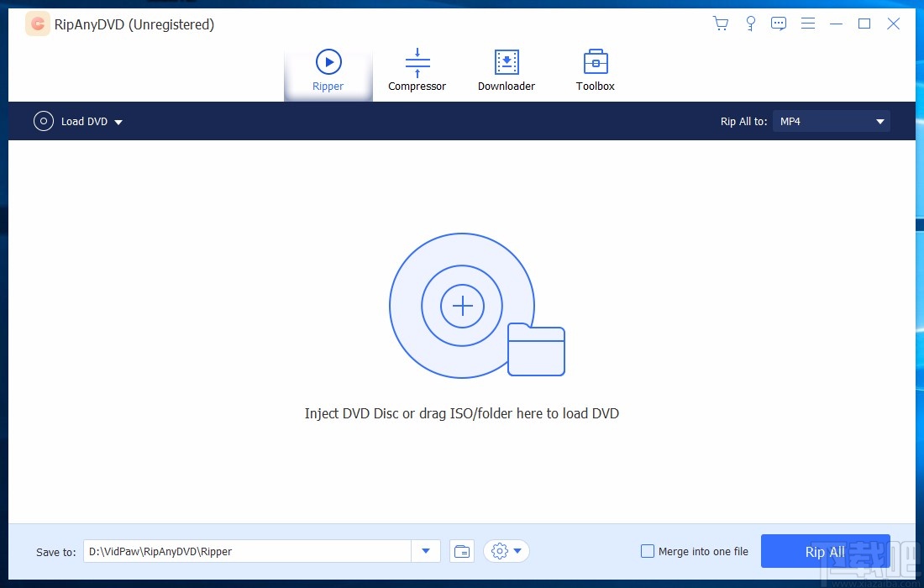Click the Rip All button

[x=825, y=552]
